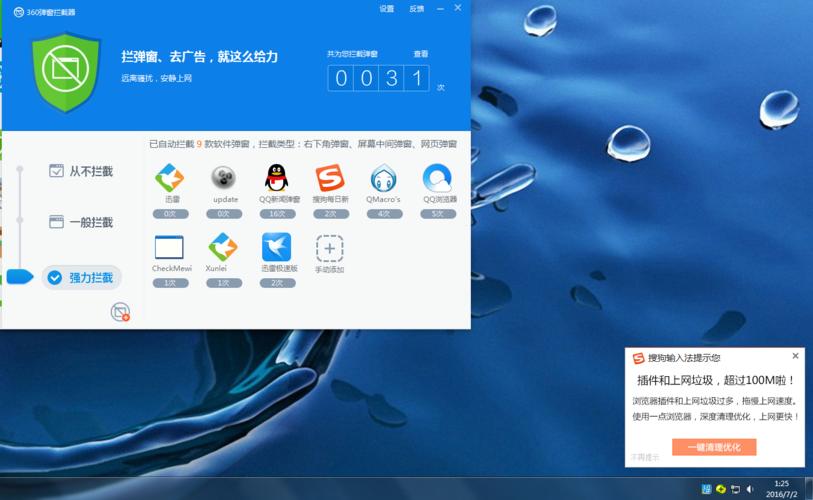Viewport: 813px width, 500px height.
Task: Open 设置 in the title bar
Action: (x=387, y=9)
